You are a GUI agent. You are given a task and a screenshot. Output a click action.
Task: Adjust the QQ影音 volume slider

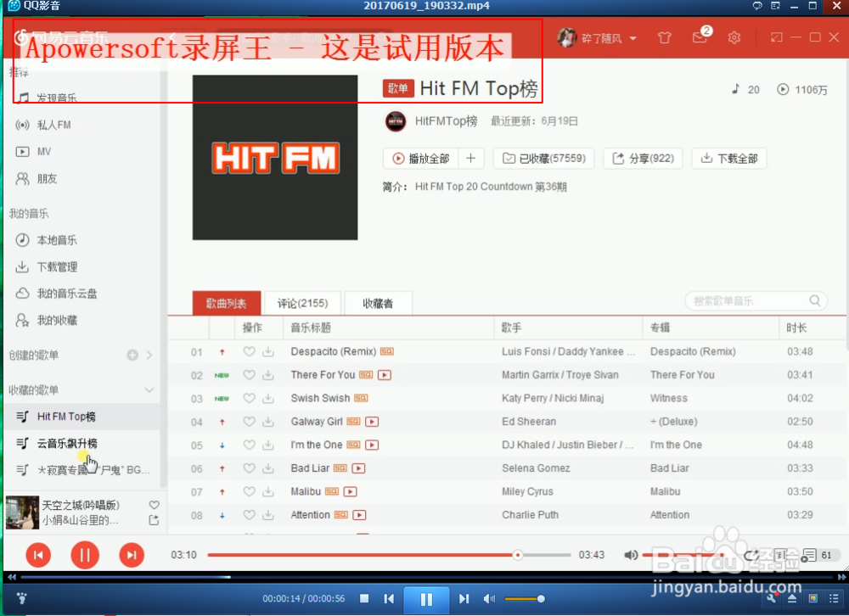click(524, 599)
